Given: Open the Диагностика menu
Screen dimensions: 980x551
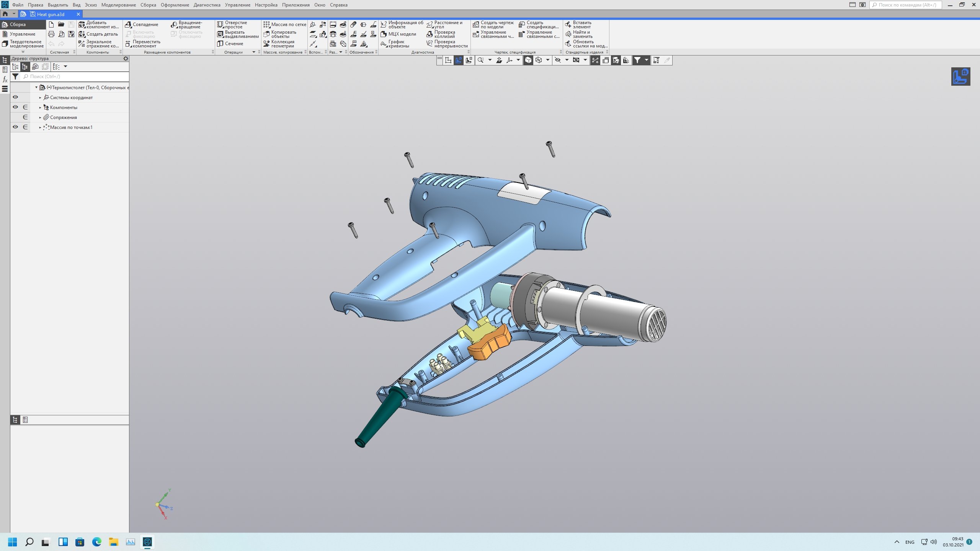Looking at the screenshot, I should pos(207,5).
